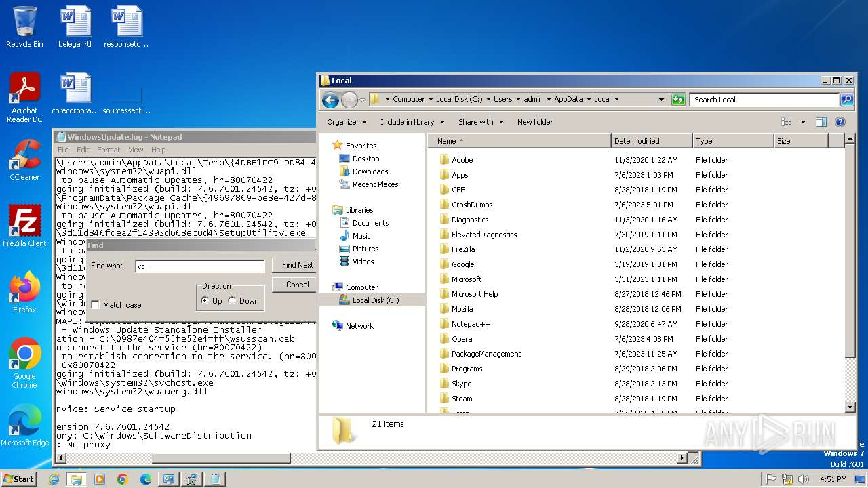
Task: Open Notepad Format menu
Action: coord(108,150)
